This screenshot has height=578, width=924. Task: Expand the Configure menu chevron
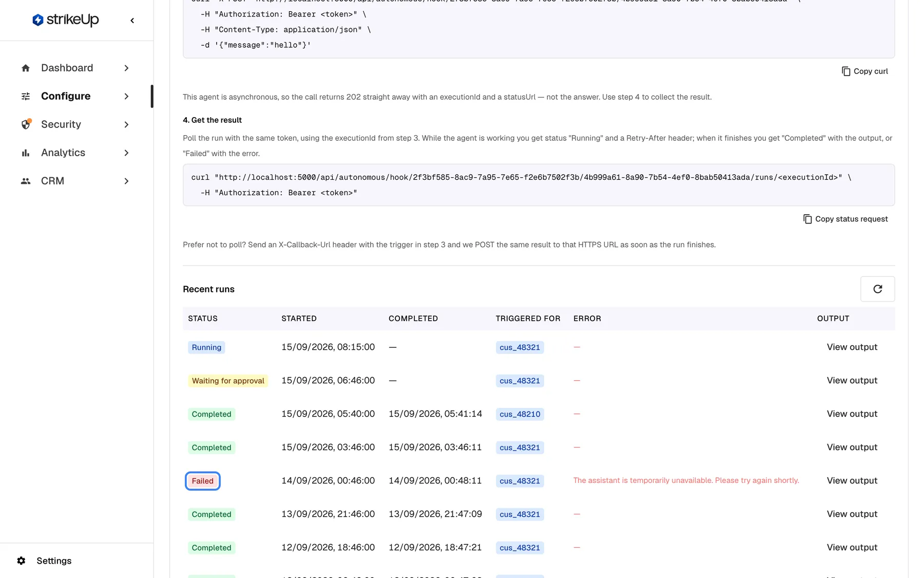tap(126, 96)
